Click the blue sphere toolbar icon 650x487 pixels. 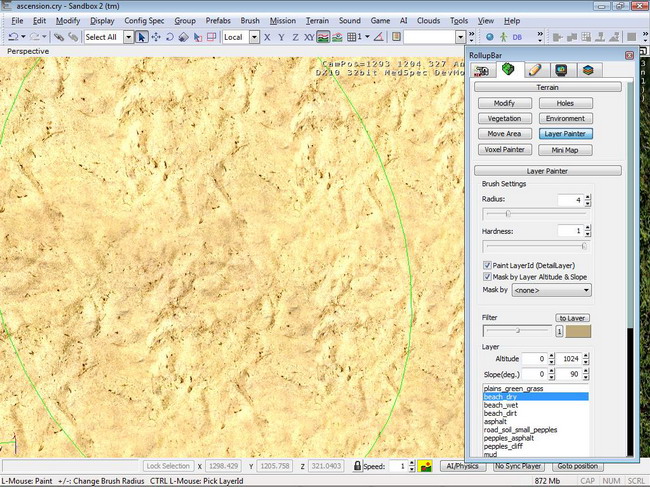pyautogui.click(x=490, y=37)
